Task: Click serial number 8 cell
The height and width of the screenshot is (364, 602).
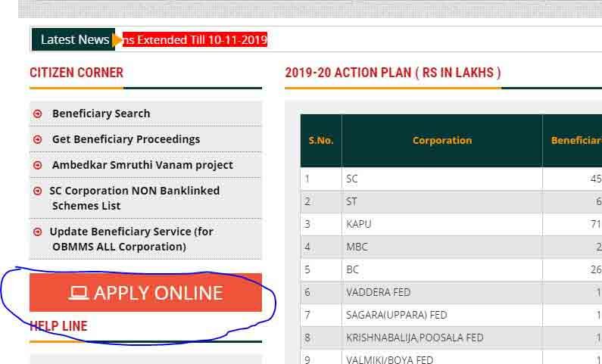Action: click(x=321, y=338)
